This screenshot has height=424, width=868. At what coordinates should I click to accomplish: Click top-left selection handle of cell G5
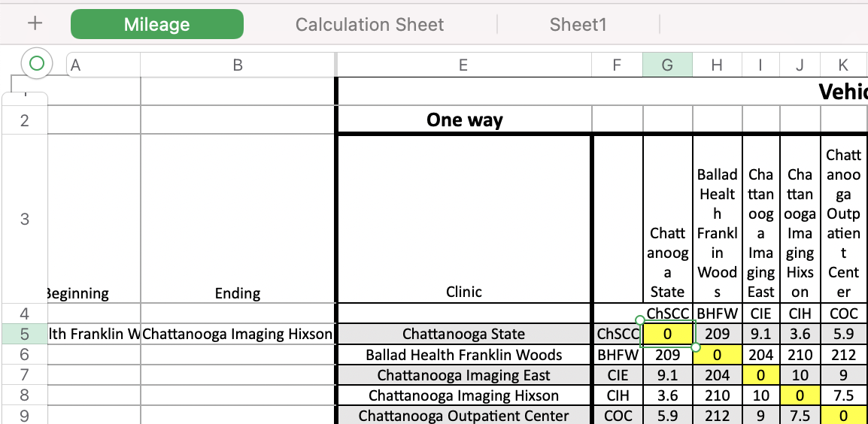(640, 320)
